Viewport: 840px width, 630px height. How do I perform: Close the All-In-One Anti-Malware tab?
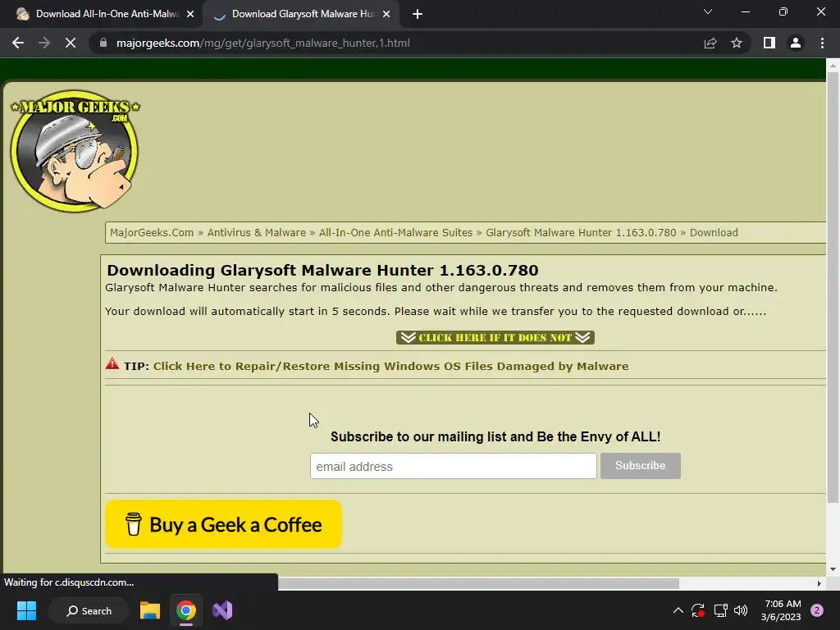click(x=190, y=14)
